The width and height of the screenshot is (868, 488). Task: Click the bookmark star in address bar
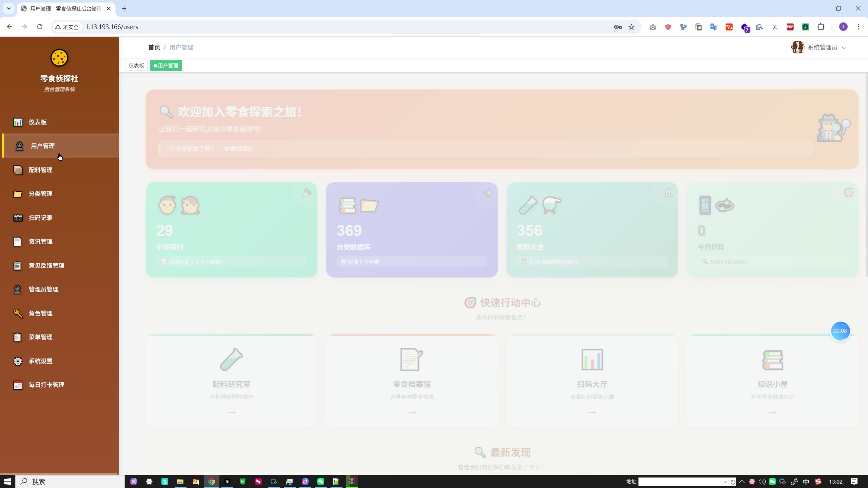click(x=632, y=27)
